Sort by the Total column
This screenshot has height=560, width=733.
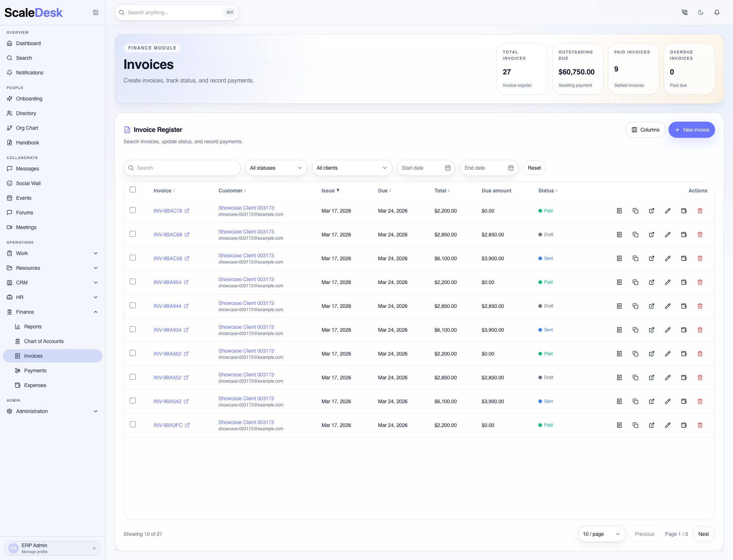pos(442,191)
